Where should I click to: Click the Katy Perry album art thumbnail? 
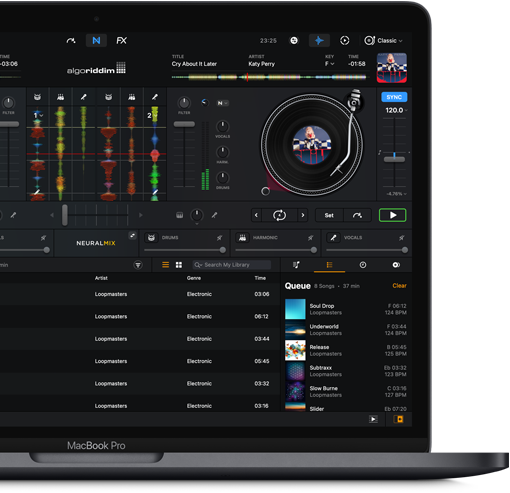[x=392, y=68]
